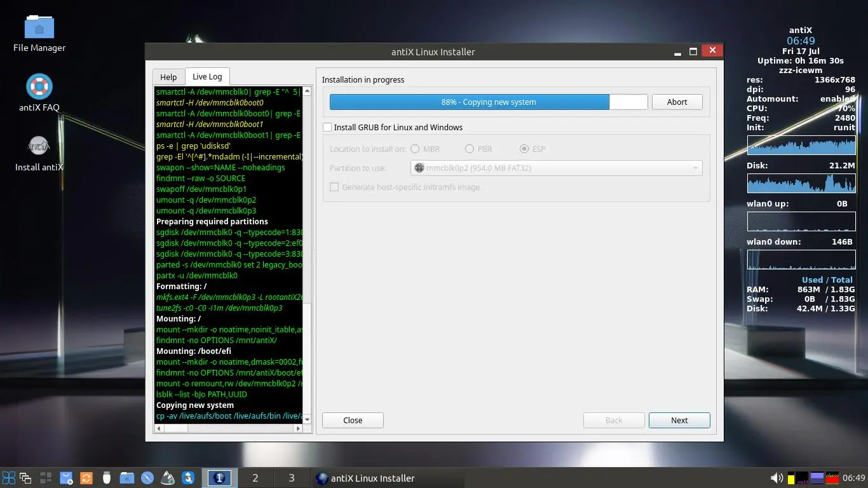This screenshot has height=488, width=868.
Task: Click the USB drive unplug icon
Action: pyautogui.click(x=107, y=478)
